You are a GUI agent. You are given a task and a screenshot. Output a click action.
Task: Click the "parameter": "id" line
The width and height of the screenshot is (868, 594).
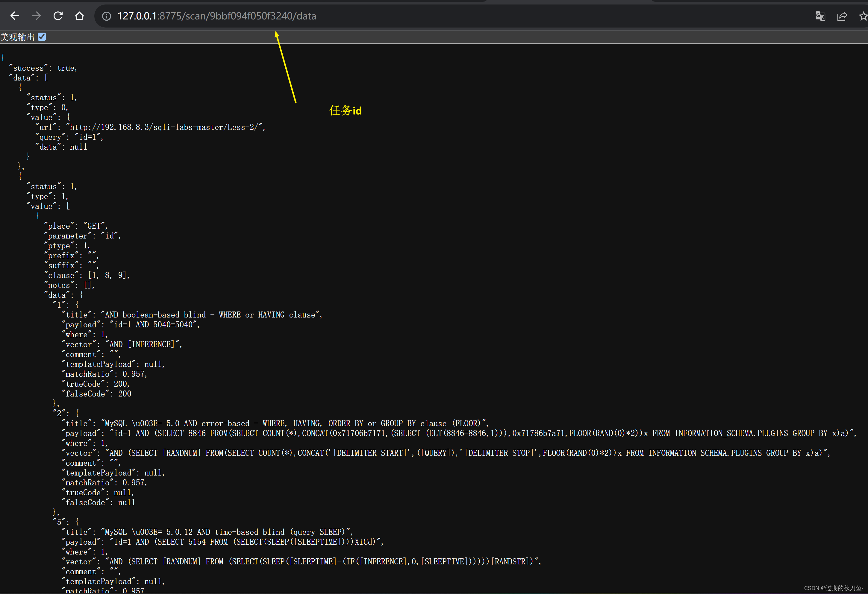click(83, 236)
